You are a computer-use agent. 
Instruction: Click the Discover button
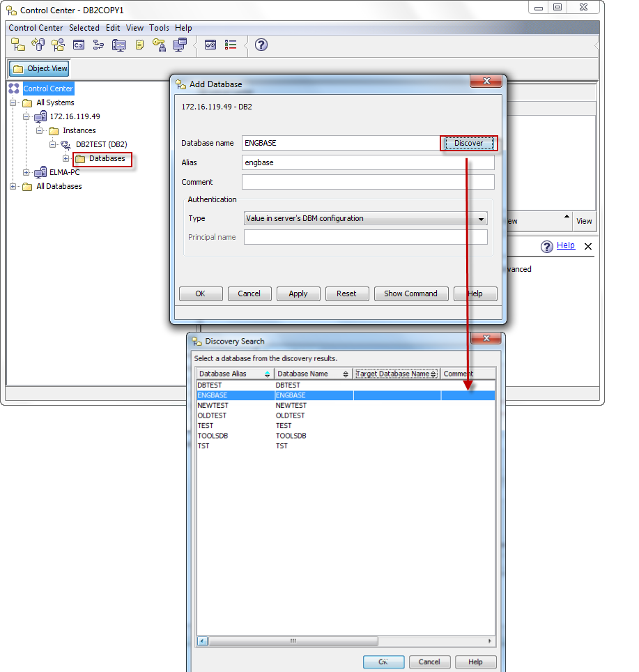click(x=468, y=143)
